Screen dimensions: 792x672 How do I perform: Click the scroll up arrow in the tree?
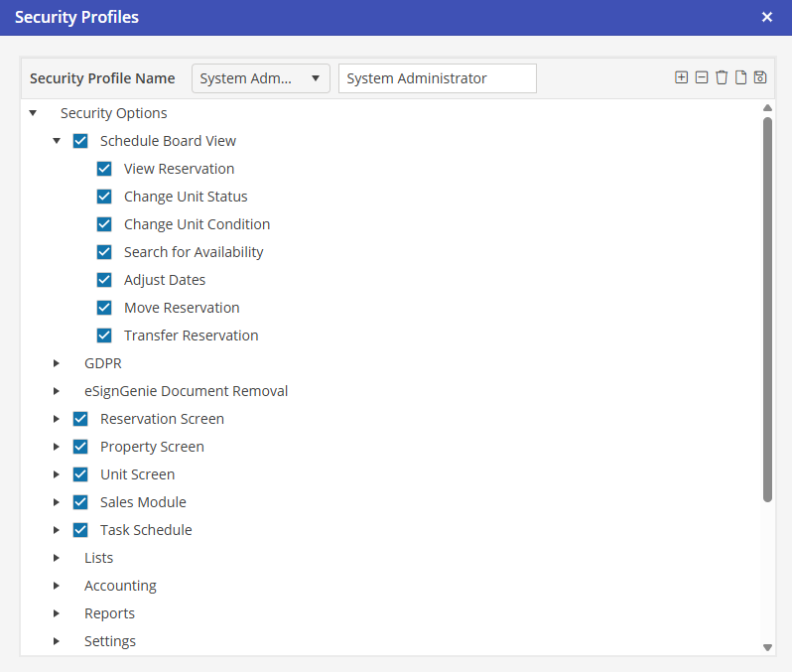(x=767, y=108)
